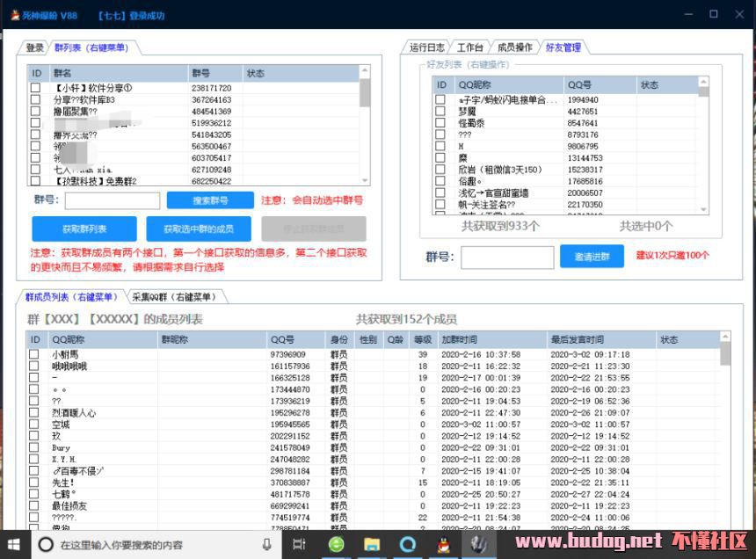Check the 【小轩】软件分享① group row
756x559 pixels.
pos(35,88)
